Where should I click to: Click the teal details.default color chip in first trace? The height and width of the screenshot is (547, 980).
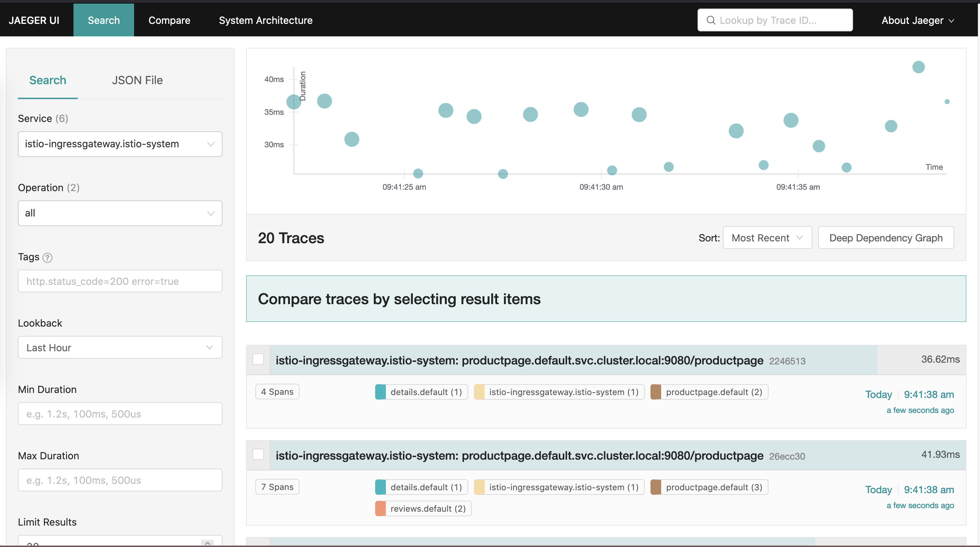(380, 392)
